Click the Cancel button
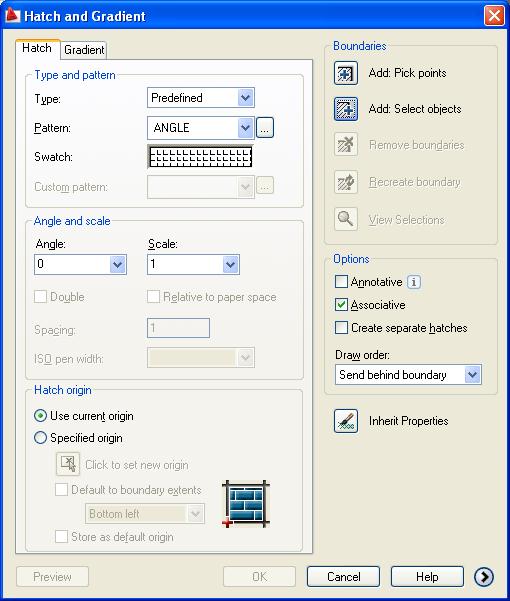This screenshot has width=510, height=601. point(343,576)
